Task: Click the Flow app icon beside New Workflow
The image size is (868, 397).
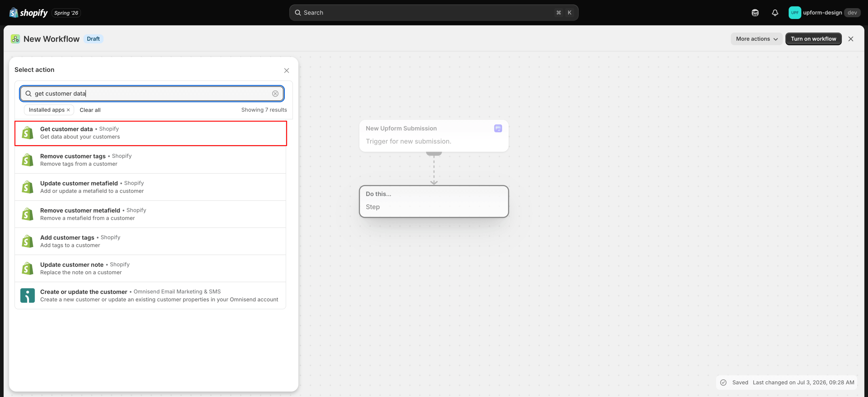Action: click(x=15, y=39)
